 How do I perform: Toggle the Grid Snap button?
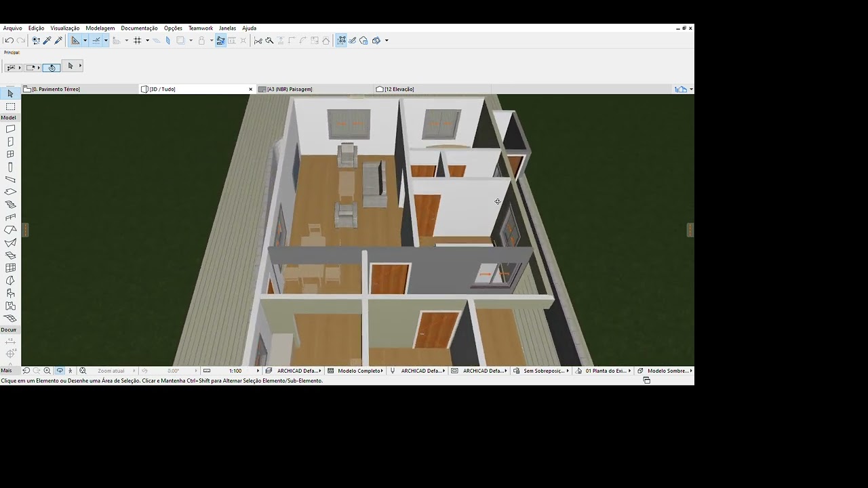pyautogui.click(x=137, y=41)
